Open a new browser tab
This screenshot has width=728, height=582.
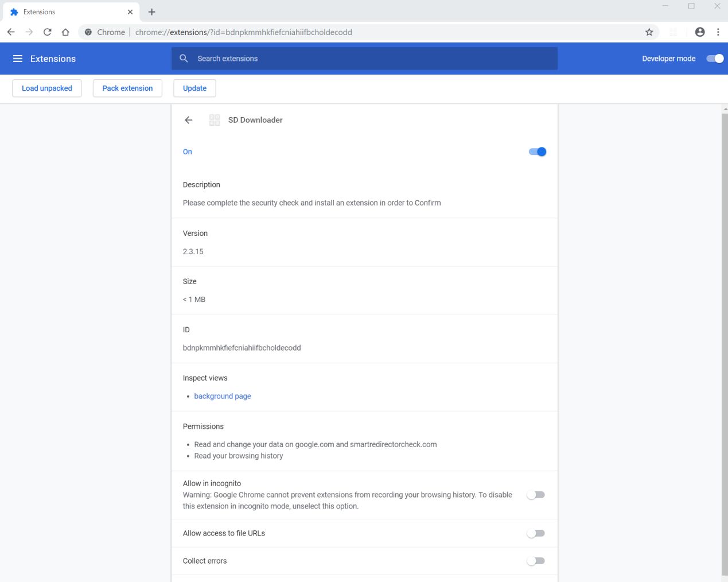click(151, 12)
